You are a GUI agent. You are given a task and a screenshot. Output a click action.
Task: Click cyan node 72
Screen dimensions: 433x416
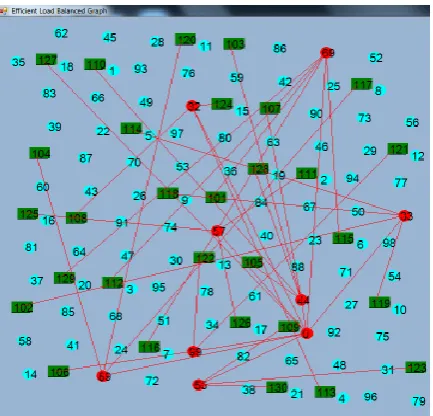tap(152, 380)
